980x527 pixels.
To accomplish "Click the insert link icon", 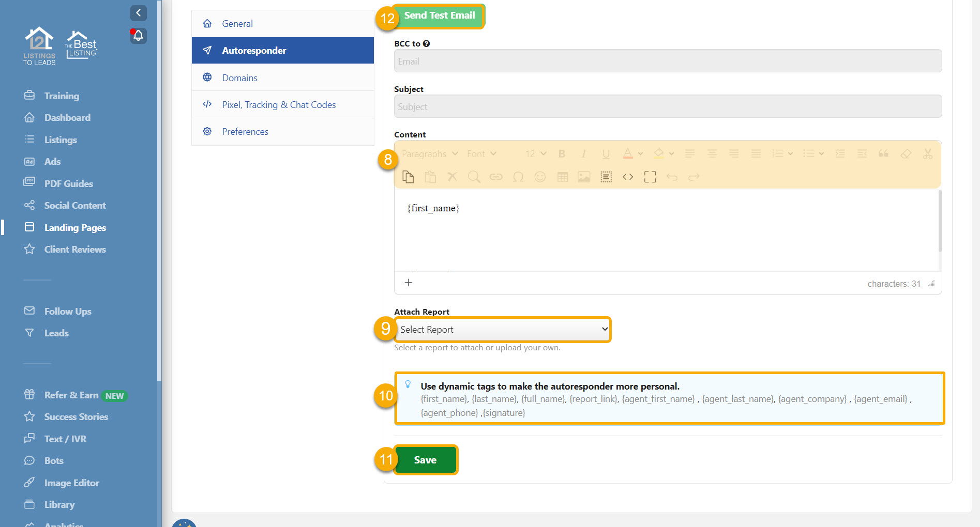I will tap(496, 177).
